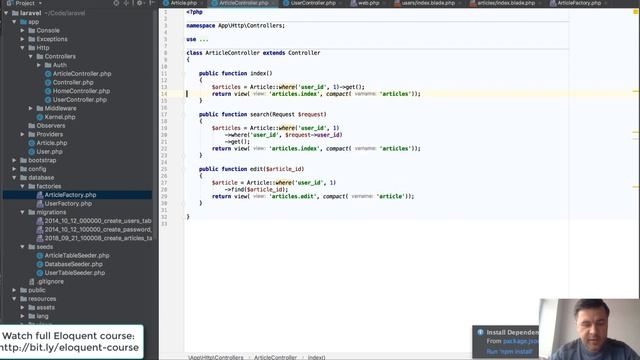Collapse the Controllers folder
This screenshot has width=640, height=360.
pyautogui.click(x=31, y=56)
